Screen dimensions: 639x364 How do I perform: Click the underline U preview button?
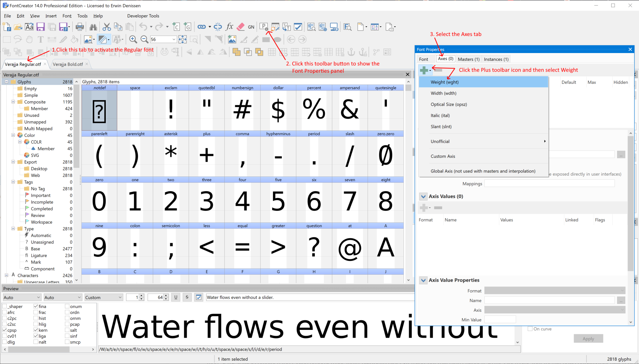pos(176,297)
